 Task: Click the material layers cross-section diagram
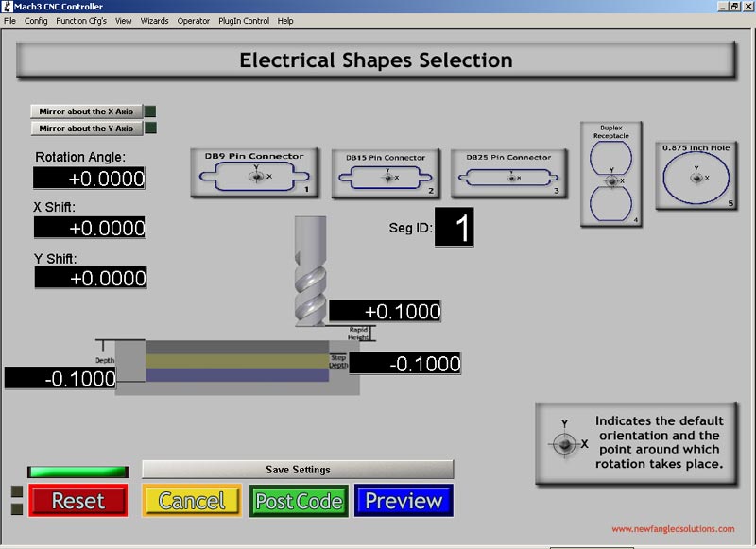(237, 368)
